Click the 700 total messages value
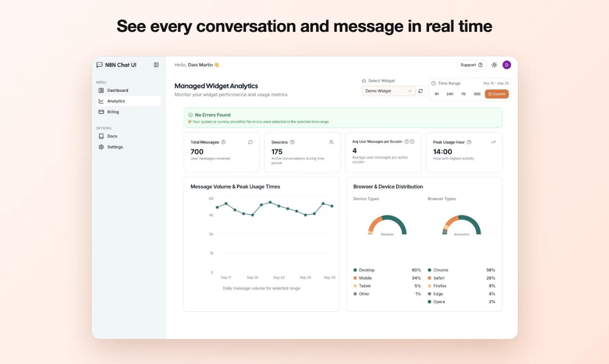This screenshot has width=609, height=364. click(197, 152)
